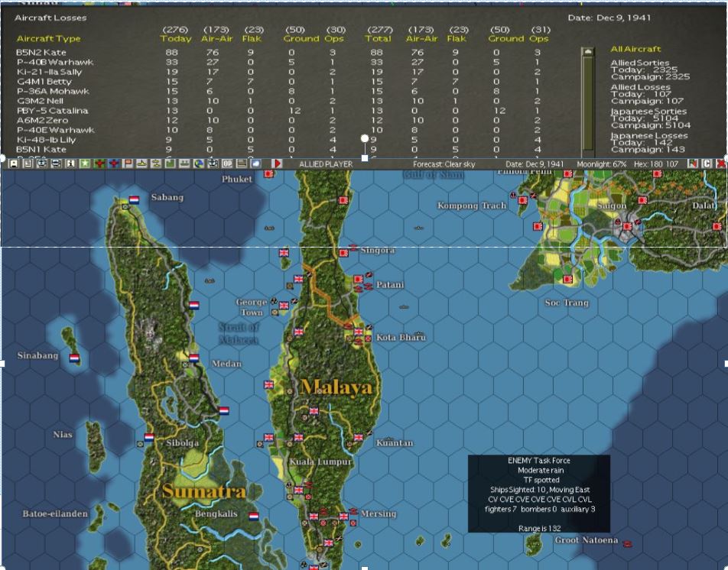Click map icon left of 'C' button

(693, 164)
